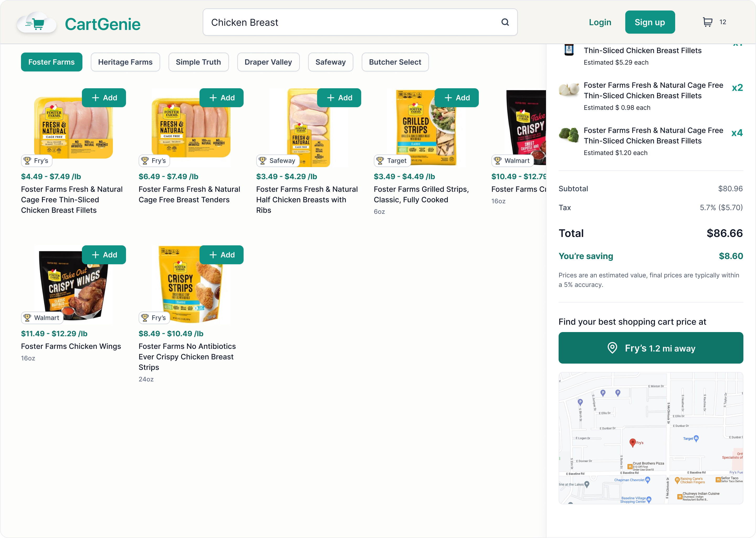Click the onion cart item image
The height and width of the screenshot is (538, 756).
click(569, 89)
